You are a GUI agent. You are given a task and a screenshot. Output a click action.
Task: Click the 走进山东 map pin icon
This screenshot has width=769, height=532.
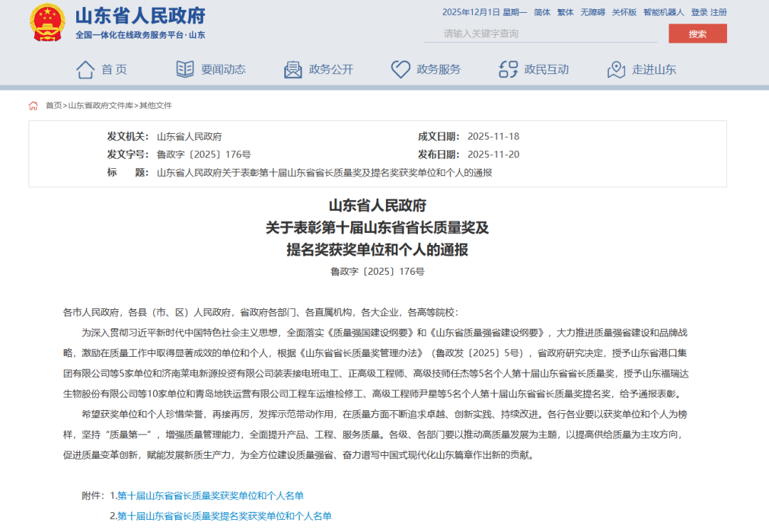(x=616, y=69)
